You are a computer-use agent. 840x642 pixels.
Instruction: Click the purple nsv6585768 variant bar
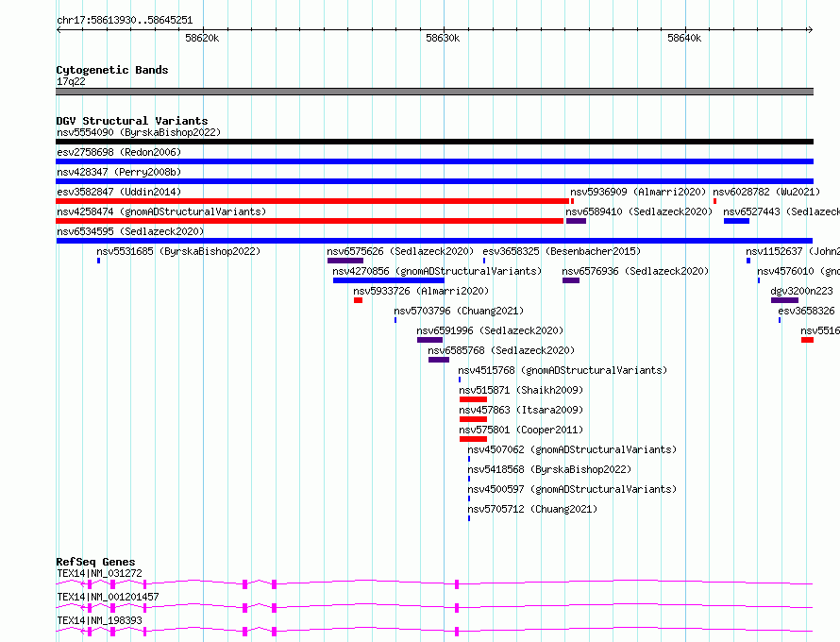tap(439, 360)
